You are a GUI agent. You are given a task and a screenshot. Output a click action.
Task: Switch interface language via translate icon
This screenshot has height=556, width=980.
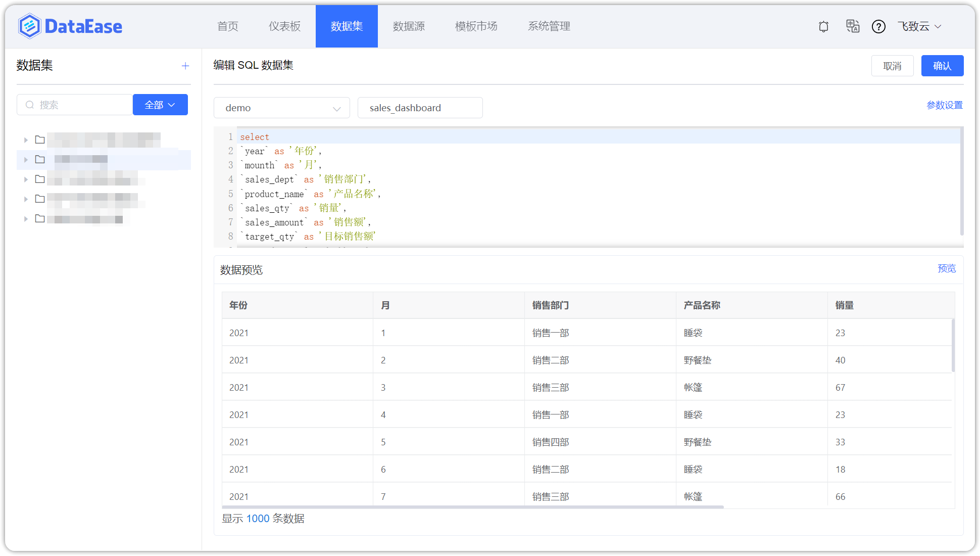click(x=853, y=26)
